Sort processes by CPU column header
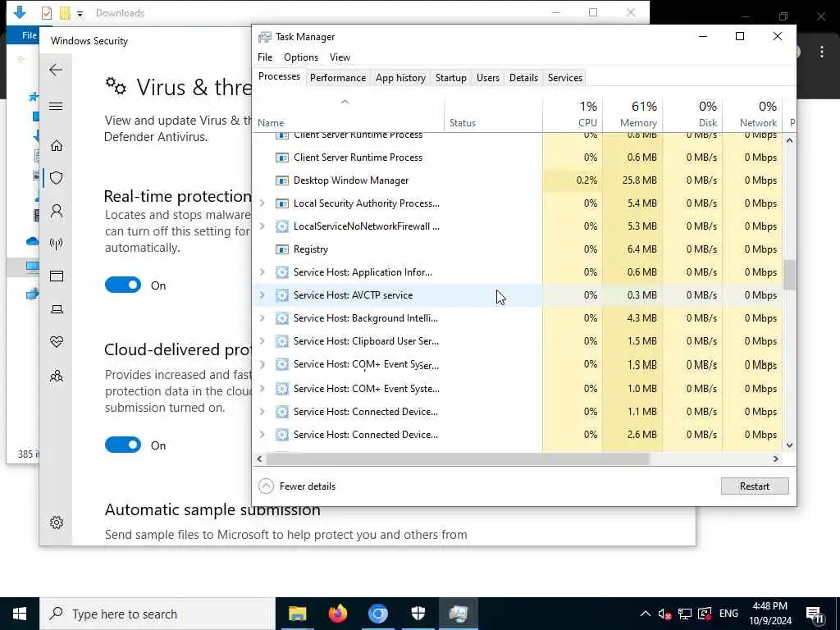 point(573,114)
